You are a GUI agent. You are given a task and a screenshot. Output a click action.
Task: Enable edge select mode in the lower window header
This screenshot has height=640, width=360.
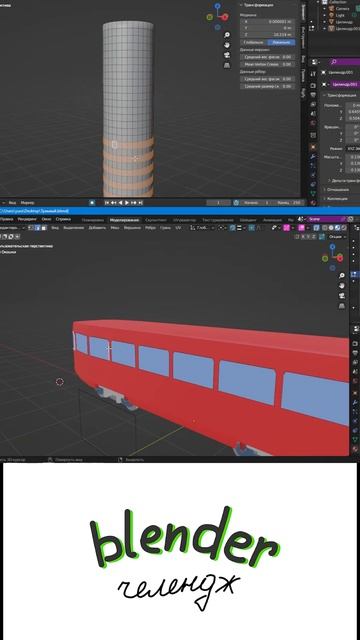(x=37, y=228)
